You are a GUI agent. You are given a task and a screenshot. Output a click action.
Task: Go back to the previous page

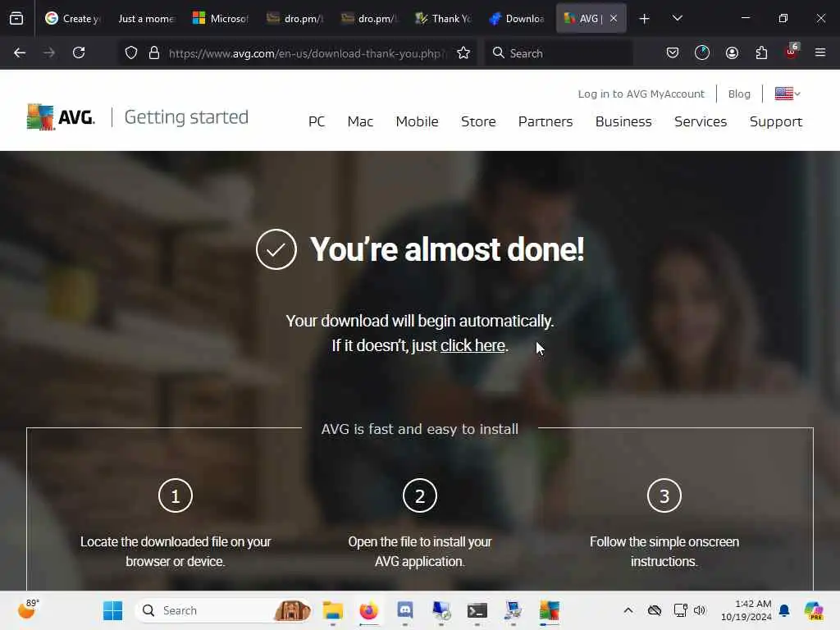click(20, 52)
